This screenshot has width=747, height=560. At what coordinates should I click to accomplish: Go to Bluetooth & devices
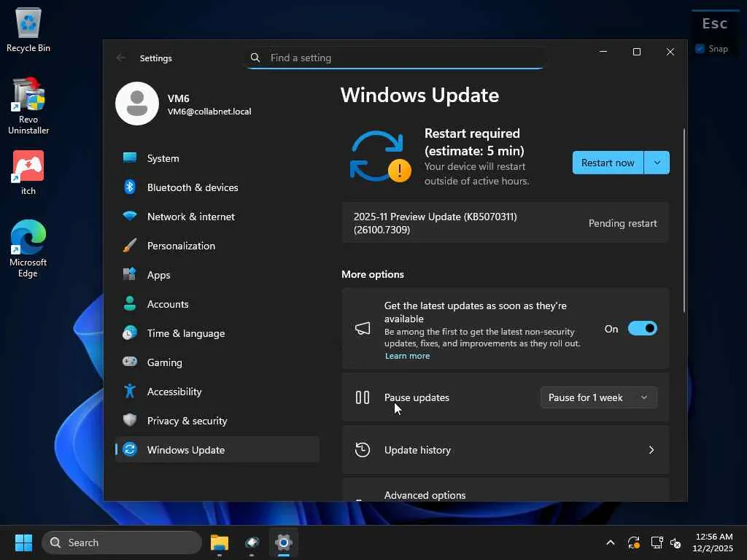coord(217,187)
